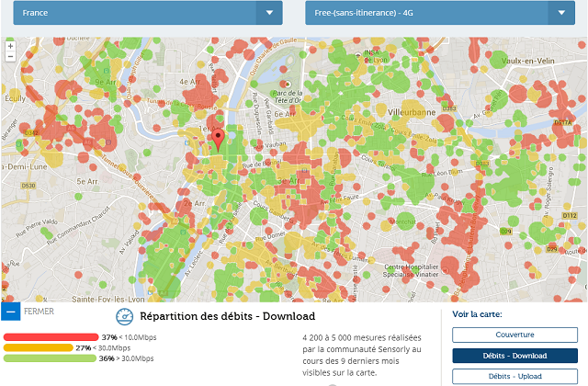Click the 9e Arr. district label
Screen dimensions: 588x386
[x=106, y=82]
